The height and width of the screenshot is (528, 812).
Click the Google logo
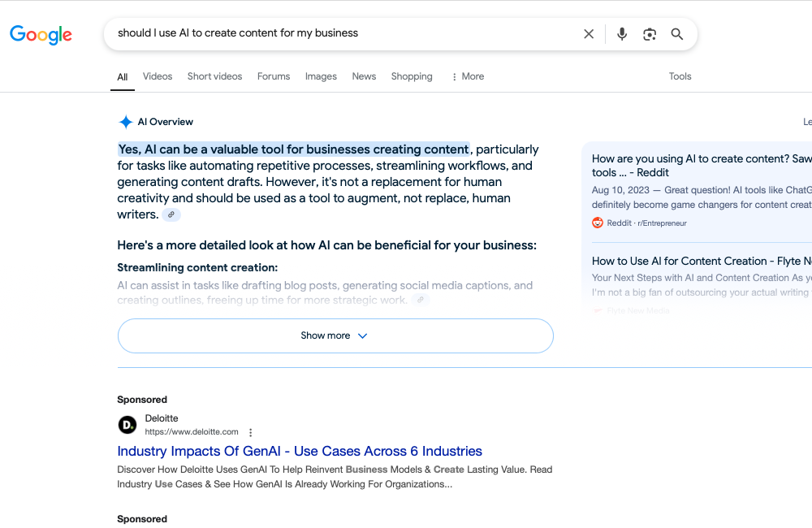pyautogui.click(x=41, y=35)
